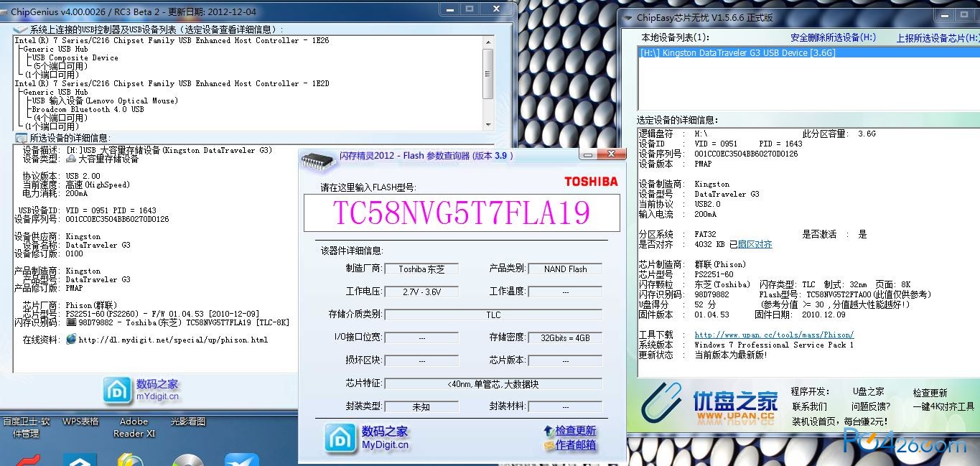
Task: Click the 封装类型 field showing 未知
Action: (421, 406)
